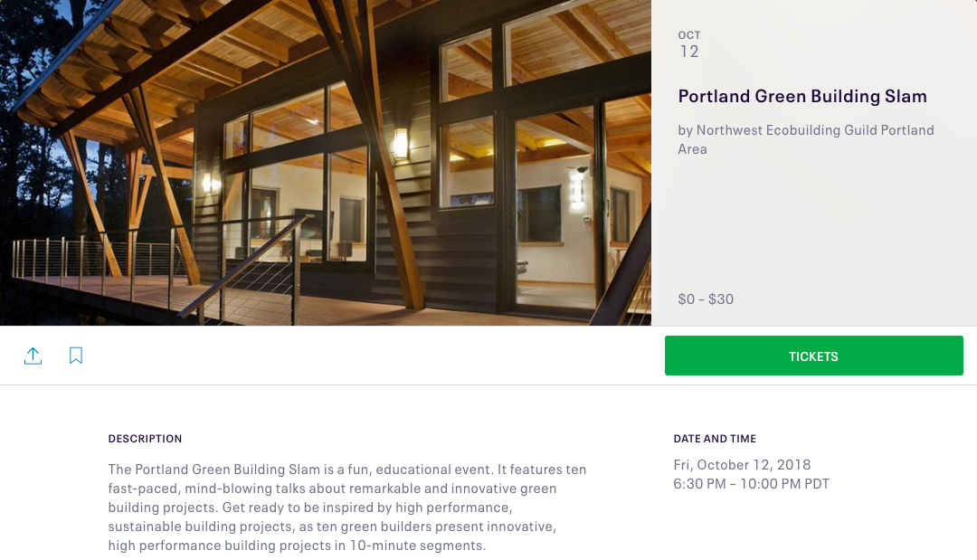Viewport: 977px width, 560px height.
Task: Click the 6:30 PM – 10:00 PM PDT time
Action: coord(751,484)
